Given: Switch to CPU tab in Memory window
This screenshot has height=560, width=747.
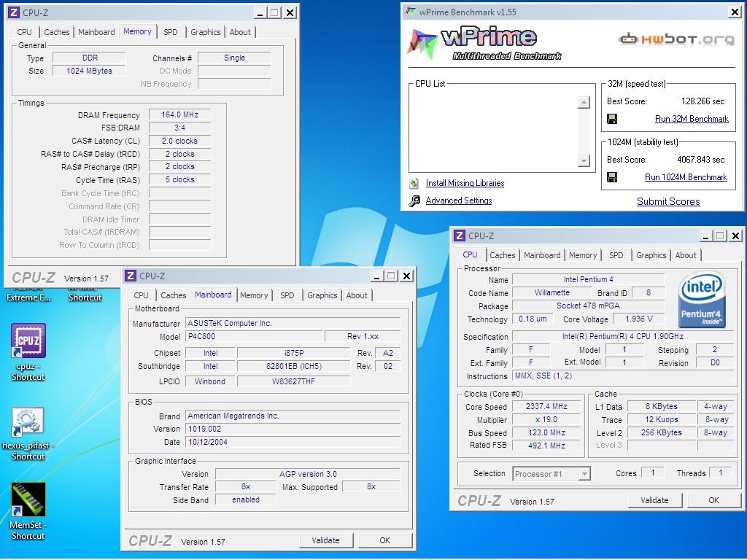Looking at the screenshot, I should pos(24,32).
